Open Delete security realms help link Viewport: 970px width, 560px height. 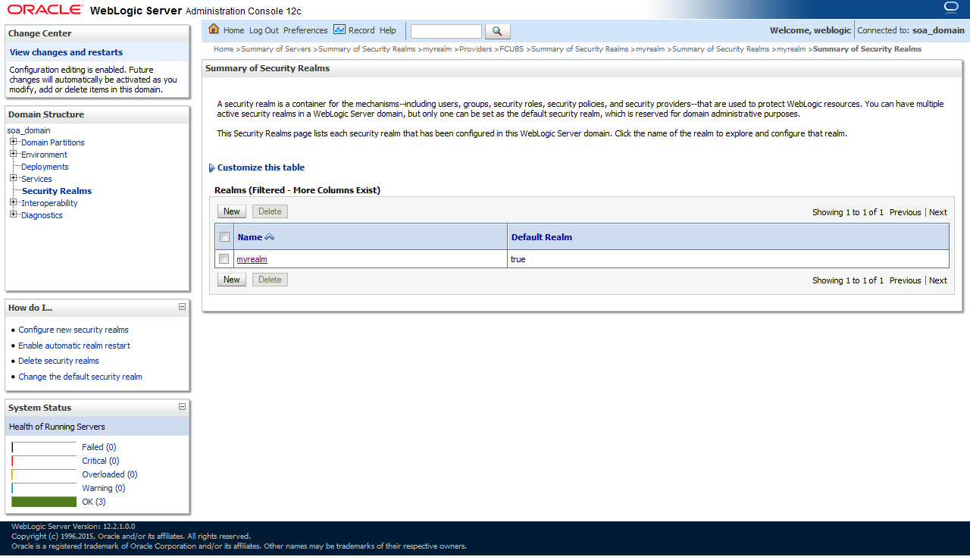(59, 361)
